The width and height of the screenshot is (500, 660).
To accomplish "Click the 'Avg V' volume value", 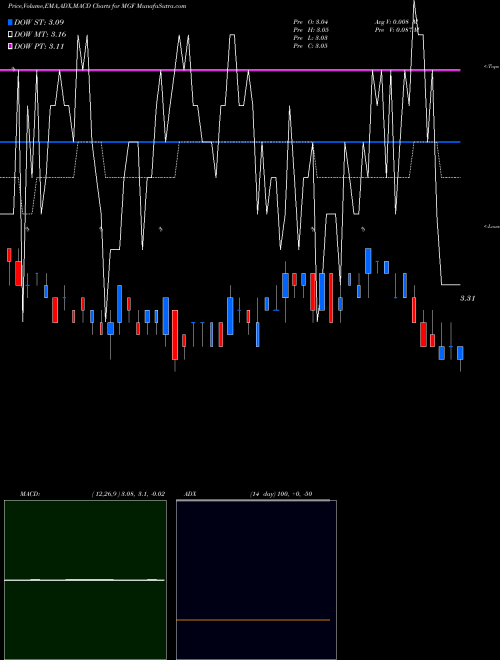I will tap(396, 22).
